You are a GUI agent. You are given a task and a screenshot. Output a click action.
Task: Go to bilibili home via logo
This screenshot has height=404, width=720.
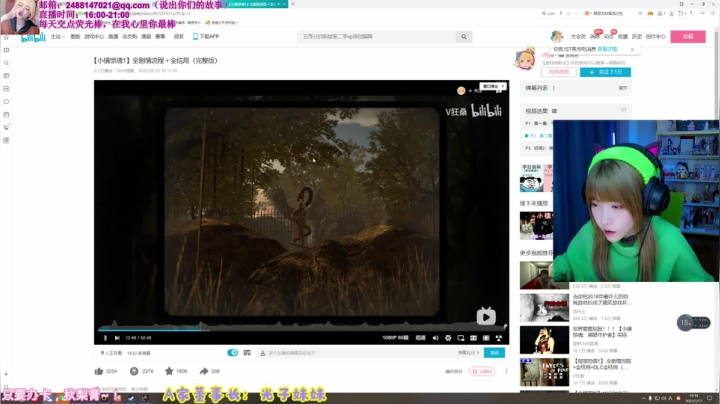[x=34, y=37]
